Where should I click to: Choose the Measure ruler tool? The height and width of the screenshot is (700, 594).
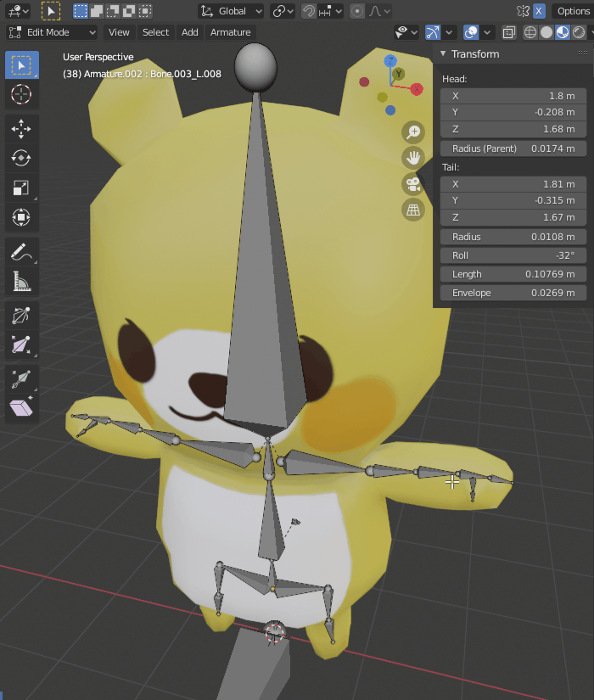(21, 281)
